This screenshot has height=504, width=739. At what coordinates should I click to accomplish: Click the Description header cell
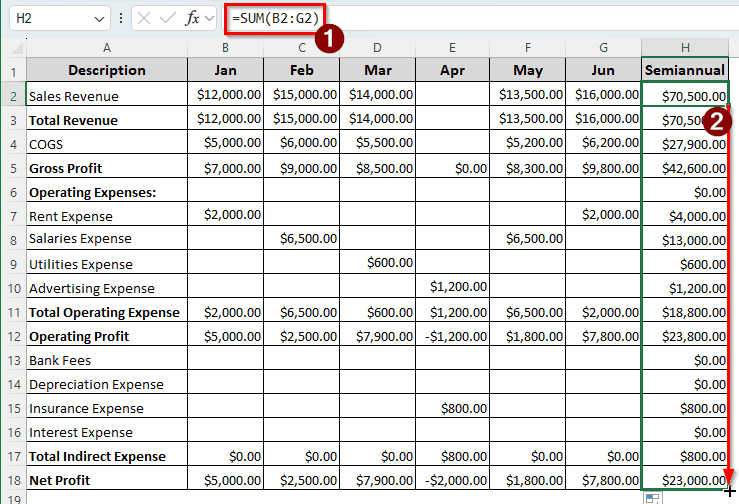click(107, 70)
